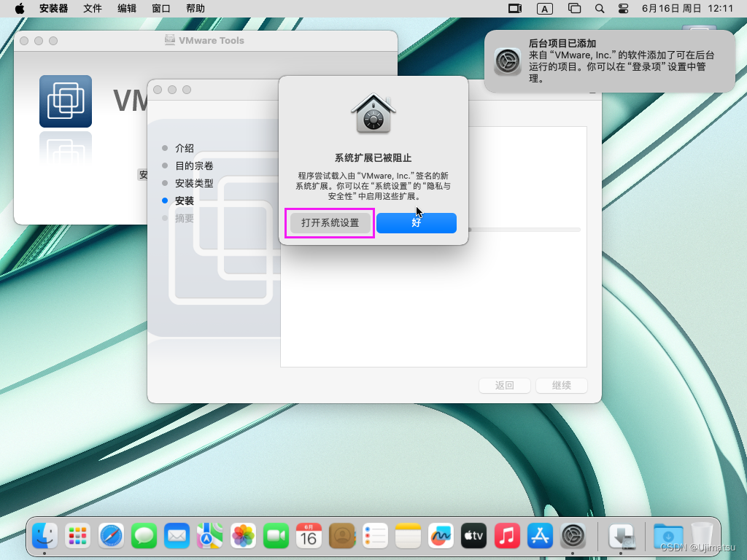
Task: Open Music from the Dock
Action: coord(507,536)
